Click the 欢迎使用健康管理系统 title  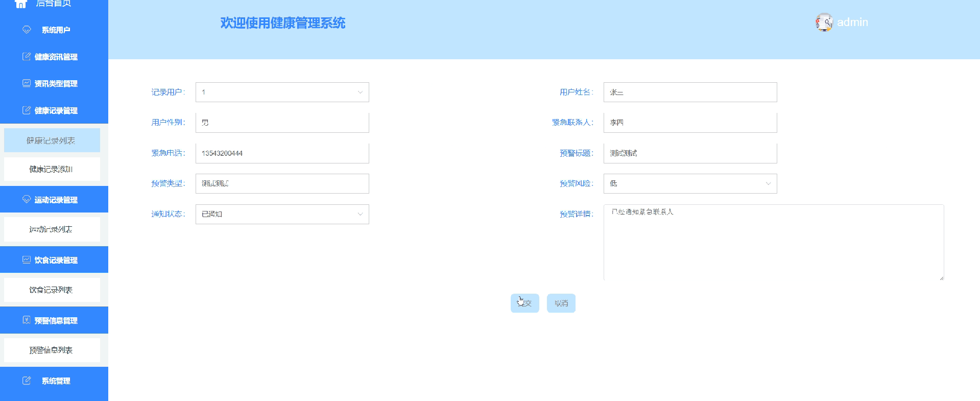(283, 23)
